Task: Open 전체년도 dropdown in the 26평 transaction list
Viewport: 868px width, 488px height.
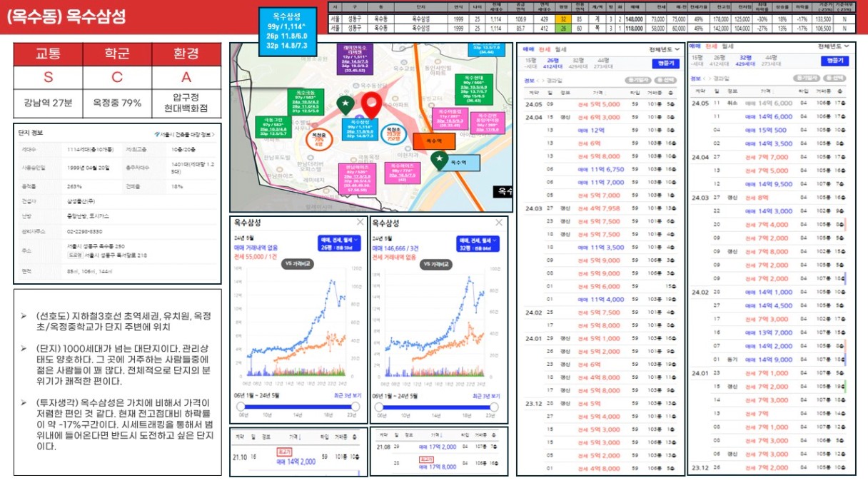Action: (x=665, y=49)
